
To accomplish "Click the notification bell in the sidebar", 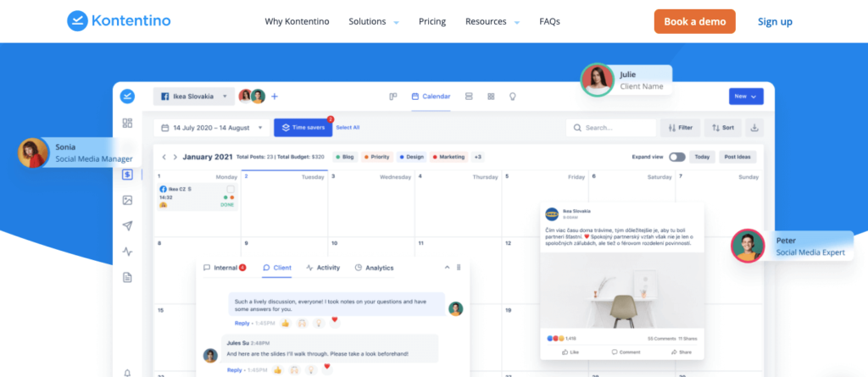I will coord(127,373).
